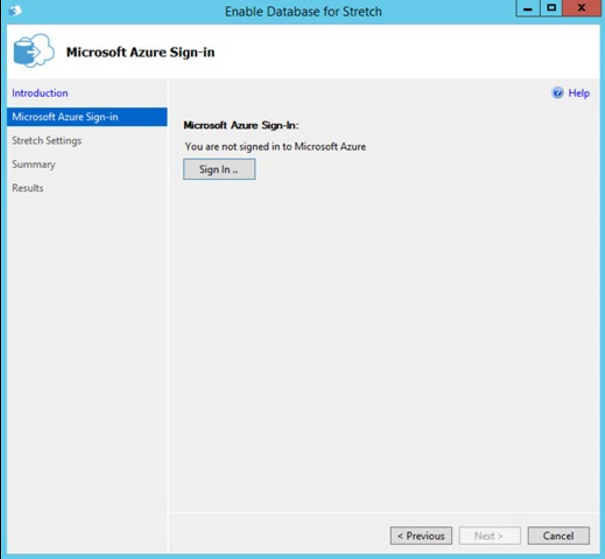Image resolution: width=605 pixels, height=559 pixels.
Task: Click the Microsoft Azure Sign-in page heading
Action: tap(140, 52)
